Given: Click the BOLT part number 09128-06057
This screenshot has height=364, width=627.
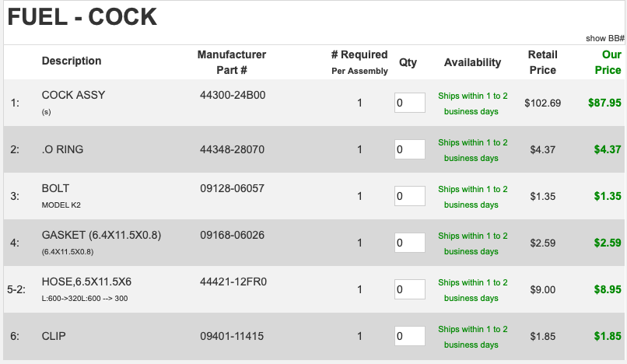Looking at the screenshot, I should click(232, 188).
